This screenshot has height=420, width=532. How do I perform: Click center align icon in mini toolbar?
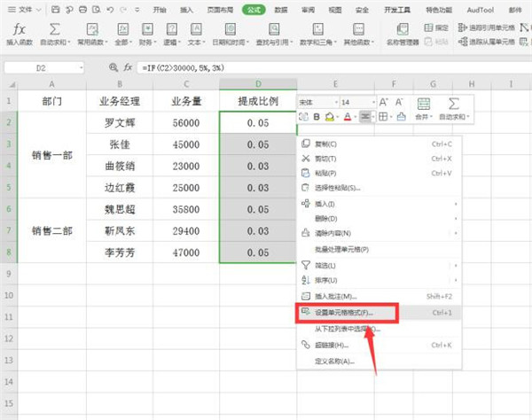365,116
